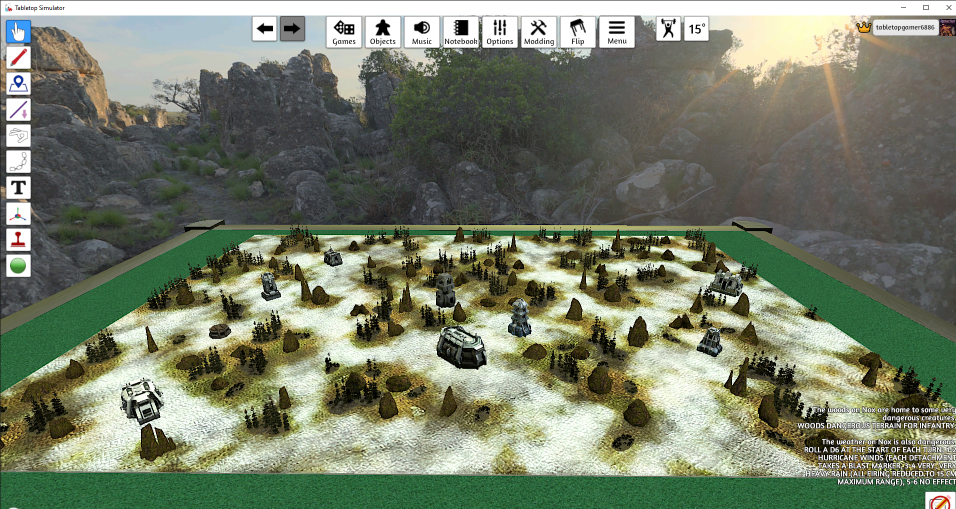
Task: Select the Grab hand tool
Action: 18,31
